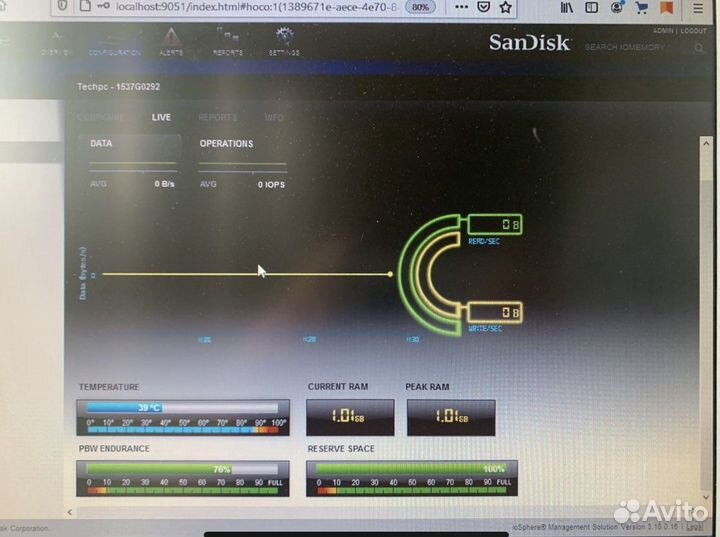Click the tracking protection shield icon
The width and height of the screenshot is (720, 537).
coord(62,6)
